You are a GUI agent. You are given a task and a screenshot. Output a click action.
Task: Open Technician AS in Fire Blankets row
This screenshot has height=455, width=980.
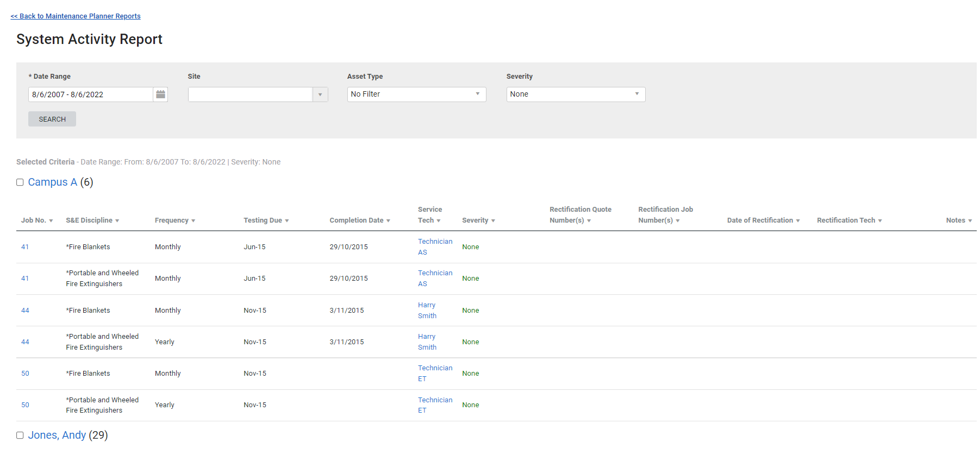pos(435,247)
